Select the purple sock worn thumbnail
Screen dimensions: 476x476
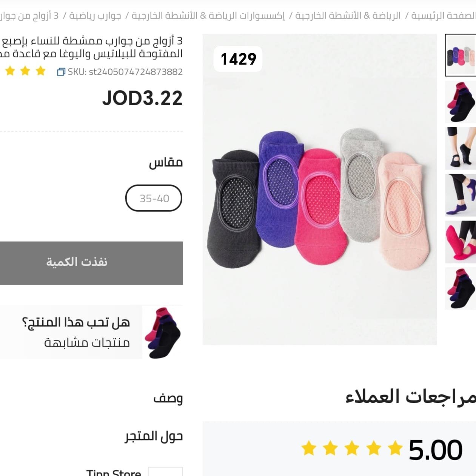tap(460, 195)
